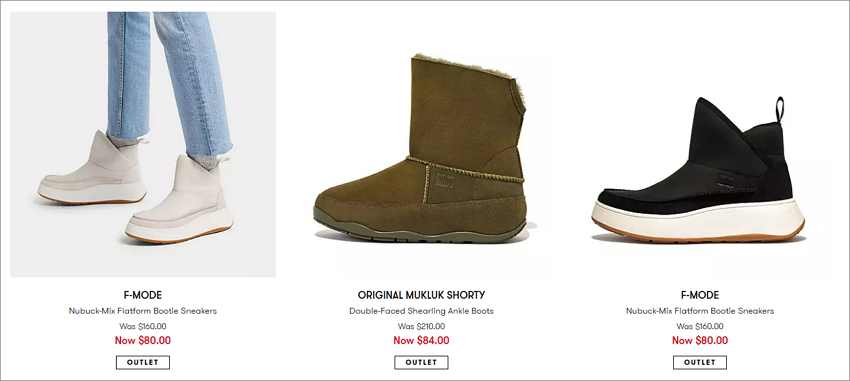Select Nubuck-Mix Flatform Bootie Sneakers under black bootie
The image size is (850, 381).
pos(700,311)
